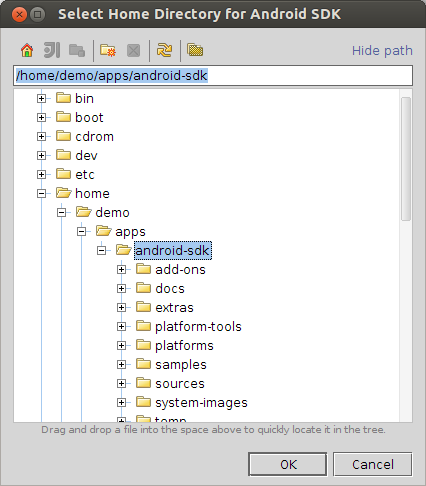Select the 'android-sdk' tree row label
The image size is (426, 486).
pyautogui.click(x=173, y=251)
